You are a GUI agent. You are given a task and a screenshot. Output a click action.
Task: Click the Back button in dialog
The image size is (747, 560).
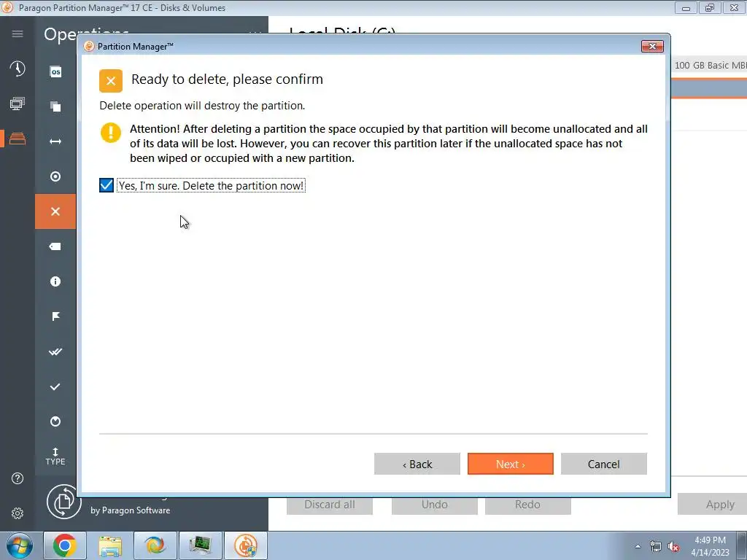click(x=417, y=464)
